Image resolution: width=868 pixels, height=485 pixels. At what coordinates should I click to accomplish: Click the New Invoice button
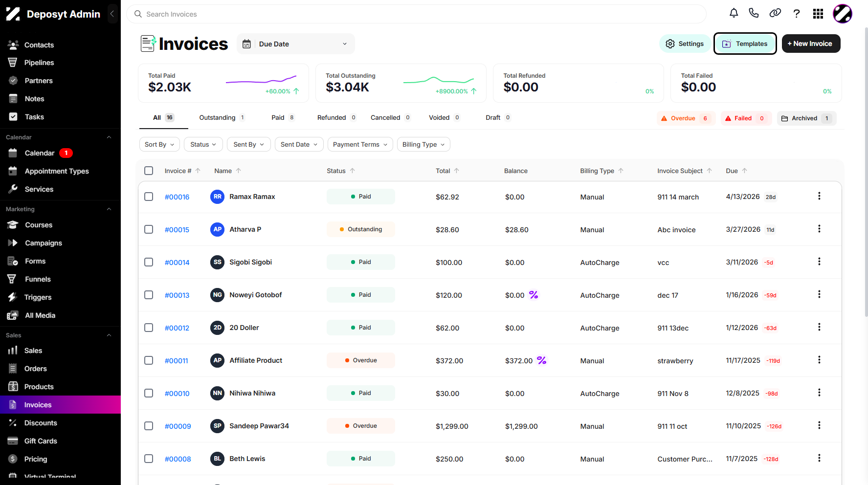(811, 44)
